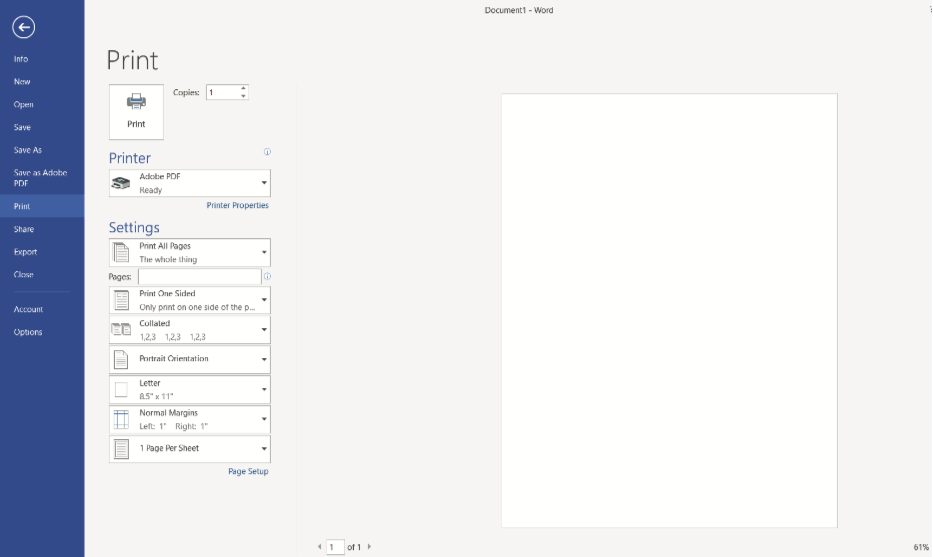Open the Save As menu item
The height and width of the screenshot is (557, 933).
pos(28,150)
